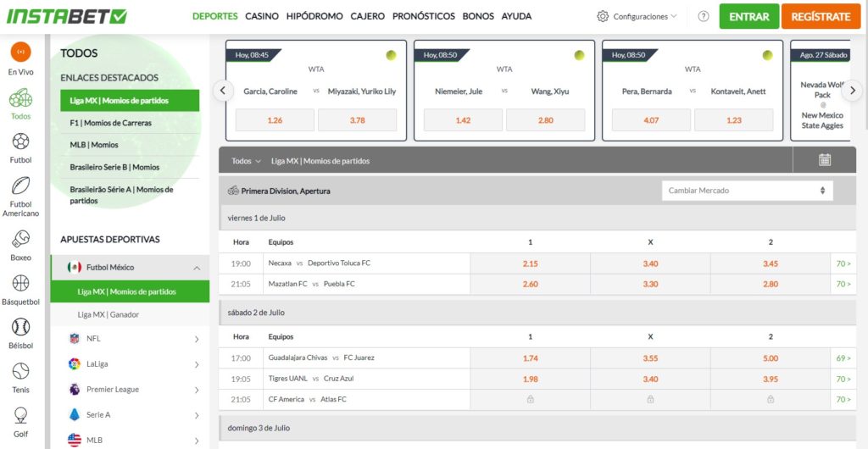868x449 pixels.
Task: Click locked X odds for CF America match
Action: pyautogui.click(x=650, y=399)
